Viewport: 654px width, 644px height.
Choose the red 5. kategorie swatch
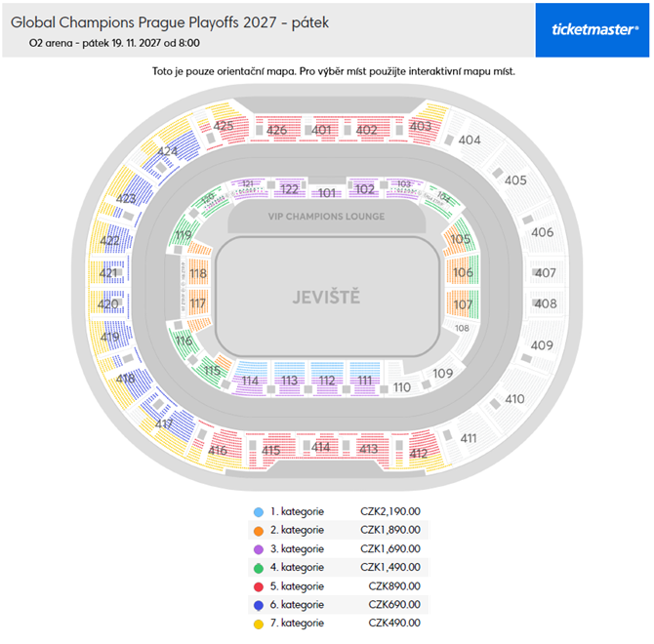tap(258, 585)
